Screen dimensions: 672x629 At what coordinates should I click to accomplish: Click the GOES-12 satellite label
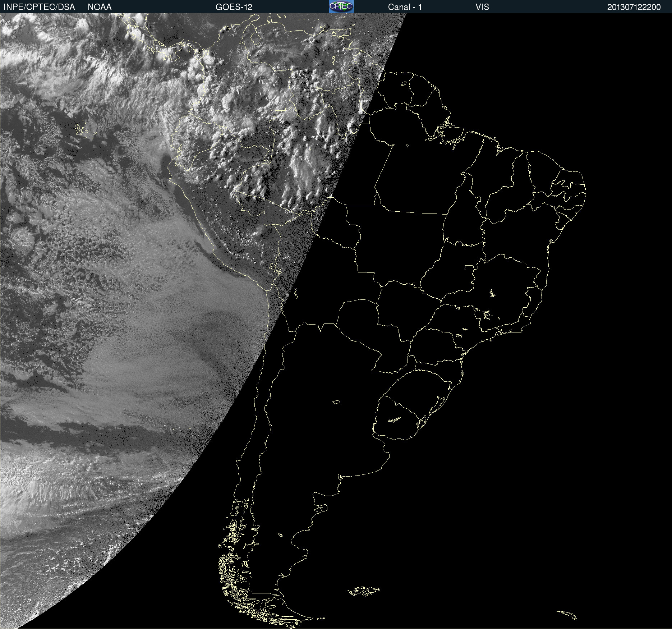(x=234, y=7)
